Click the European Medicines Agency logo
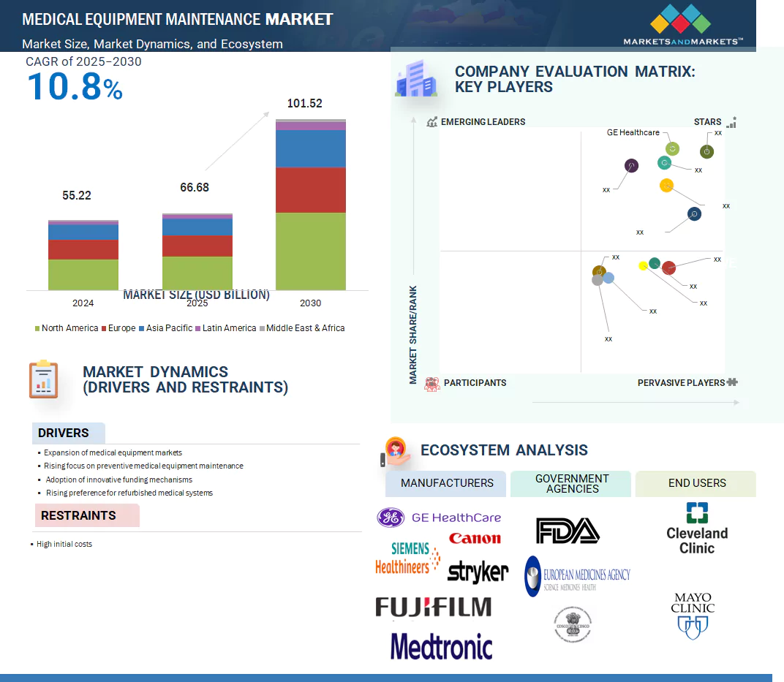 (577, 576)
